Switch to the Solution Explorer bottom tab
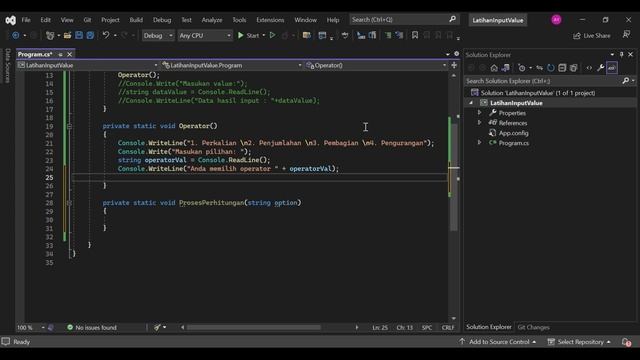This screenshot has width=640, height=360. [x=489, y=327]
